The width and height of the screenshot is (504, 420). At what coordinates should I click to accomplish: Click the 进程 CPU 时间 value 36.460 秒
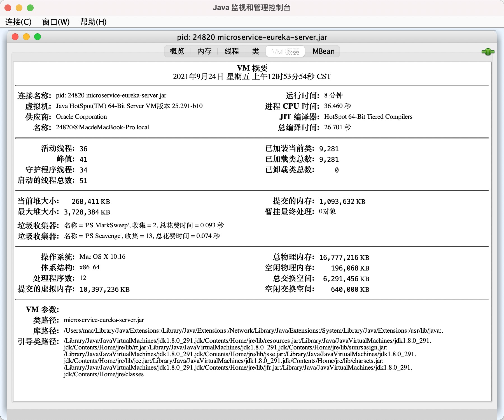coord(337,106)
